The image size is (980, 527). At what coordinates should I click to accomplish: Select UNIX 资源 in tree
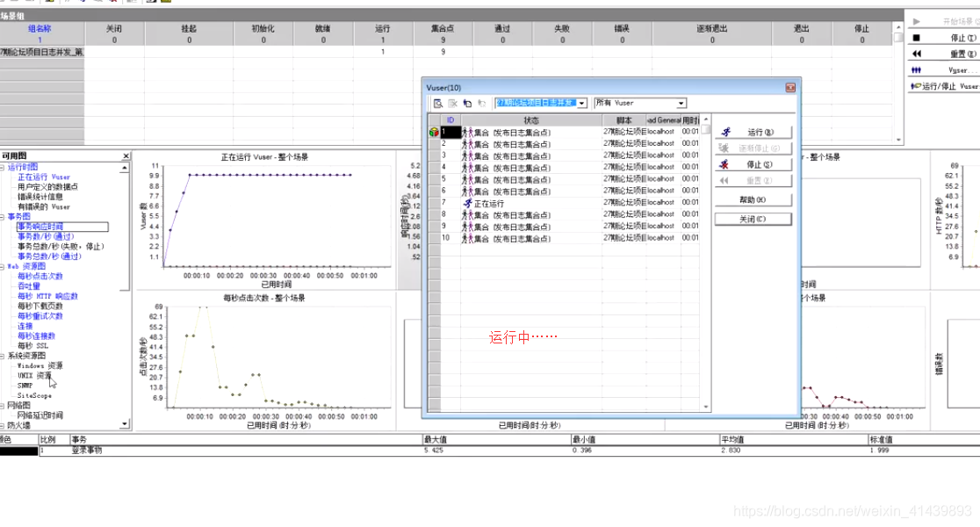pyautogui.click(x=34, y=376)
